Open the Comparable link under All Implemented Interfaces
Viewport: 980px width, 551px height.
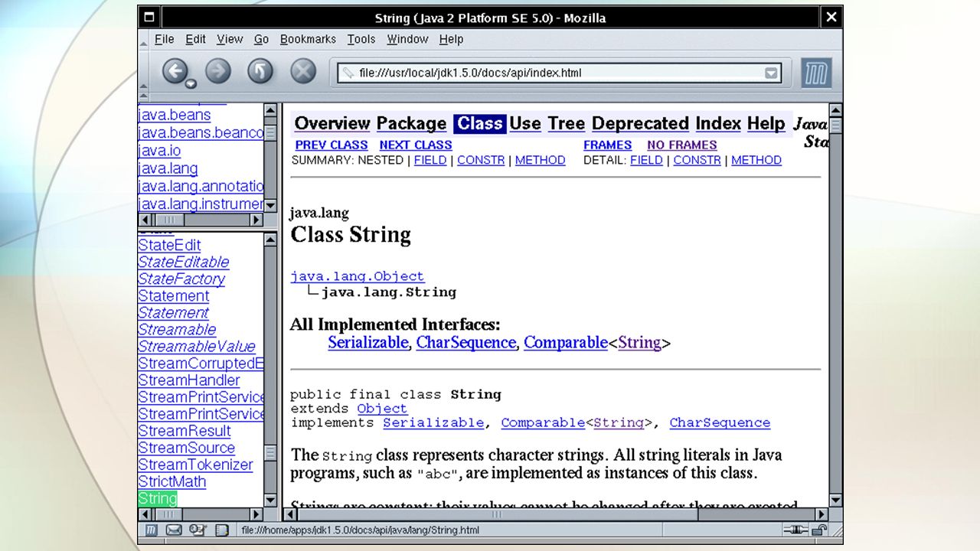(566, 343)
